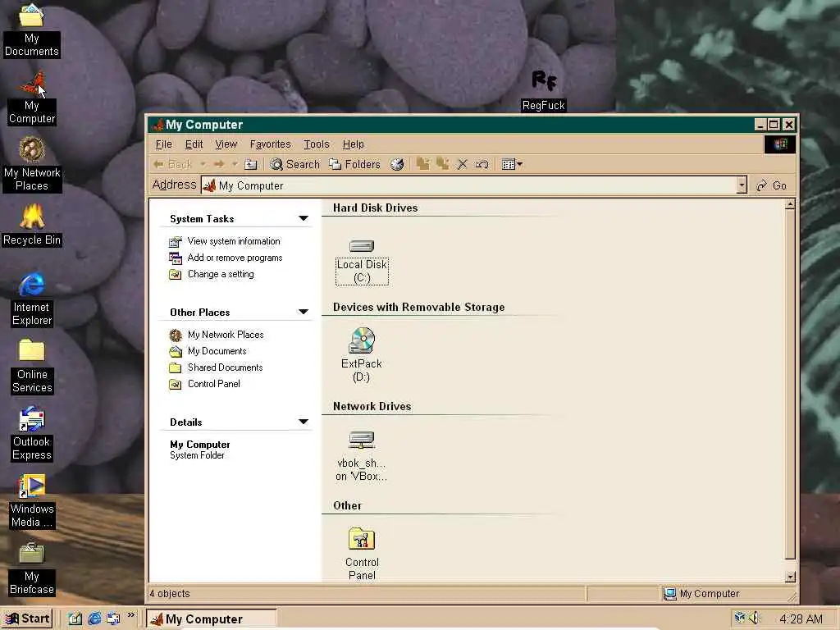This screenshot has width=840, height=630.
Task: Open My Network Places desktop icon
Action: 32,163
